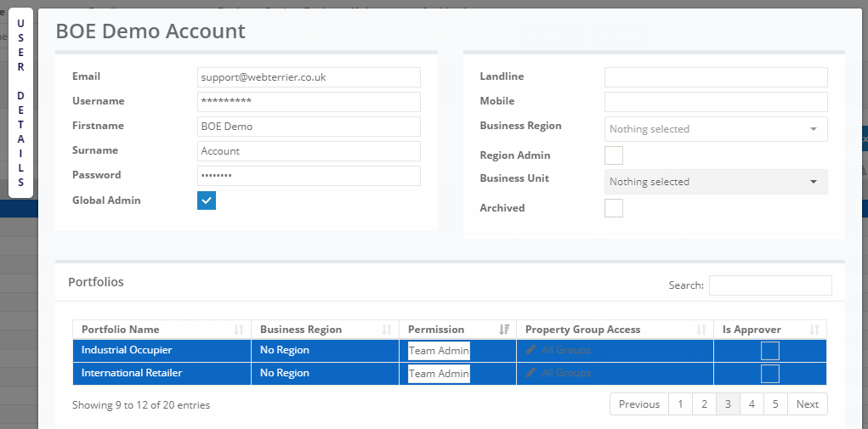Select the Industrial Occupier portfolio name
Screen dimensions: 868x429
[x=127, y=350]
